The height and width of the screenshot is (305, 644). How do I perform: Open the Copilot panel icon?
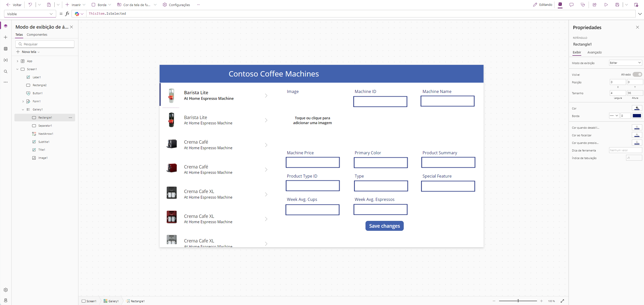point(560,5)
